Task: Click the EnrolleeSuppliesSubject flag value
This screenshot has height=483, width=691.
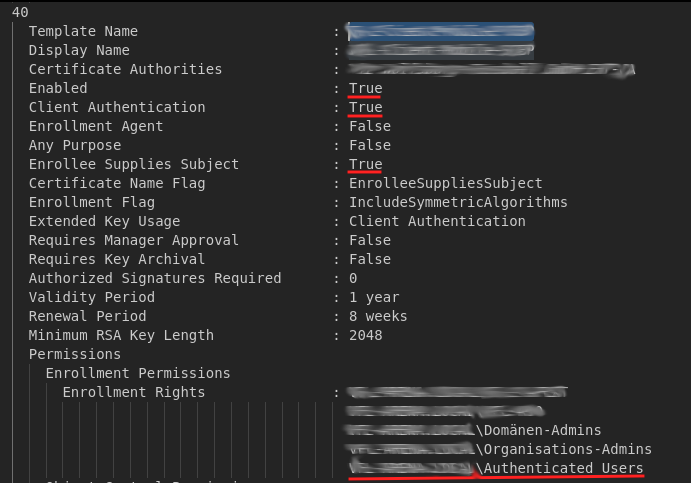Action: click(445, 184)
